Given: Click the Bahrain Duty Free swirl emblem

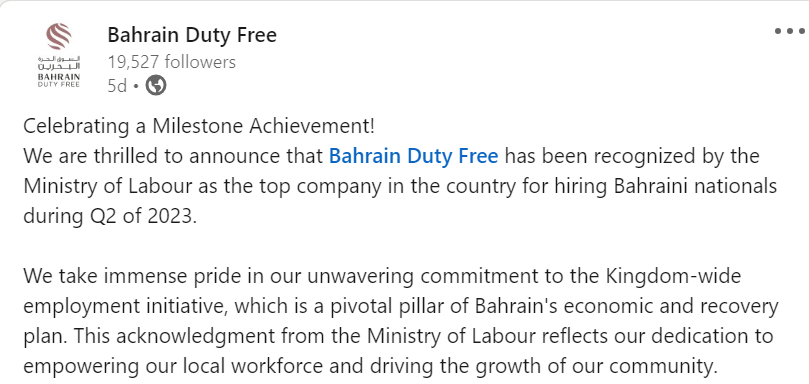Looking at the screenshot, I should [x=59, y=36].
